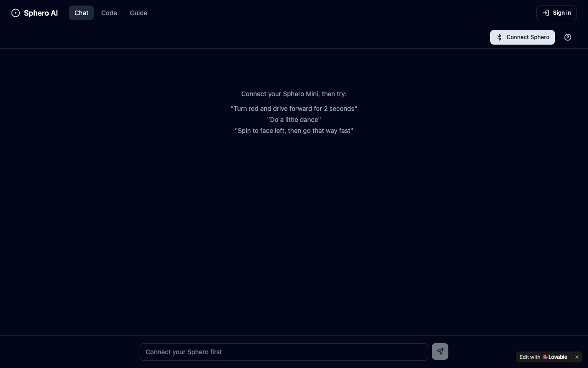Open the Guide tab
The height and width of the screenshot is (368, 588).
click(138, 13)
